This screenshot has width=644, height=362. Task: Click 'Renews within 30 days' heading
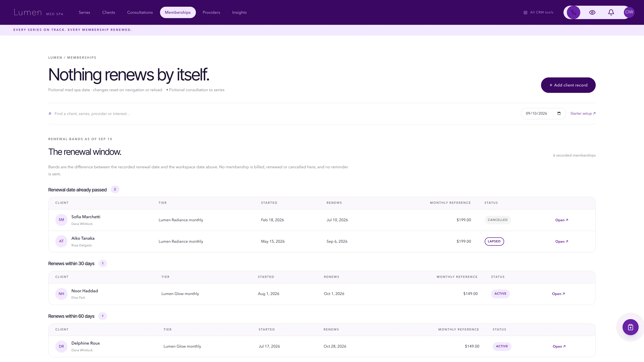coord(71,264)
